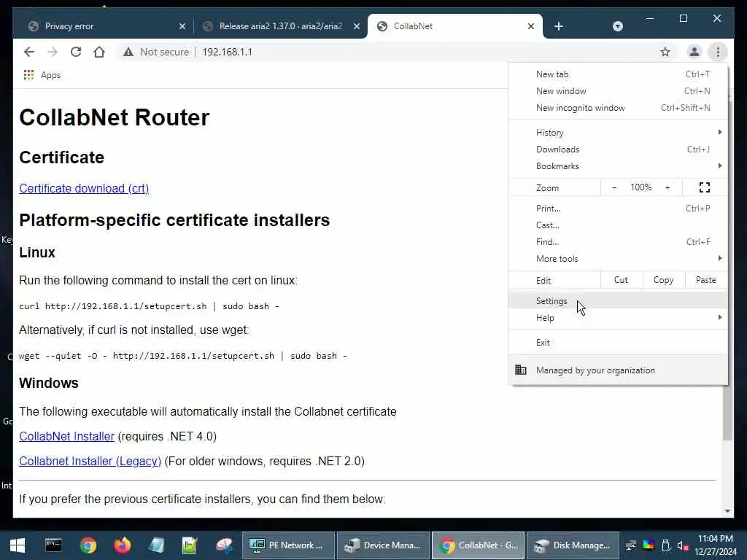
Task: Reload the current page
Action: click(76, 52)
